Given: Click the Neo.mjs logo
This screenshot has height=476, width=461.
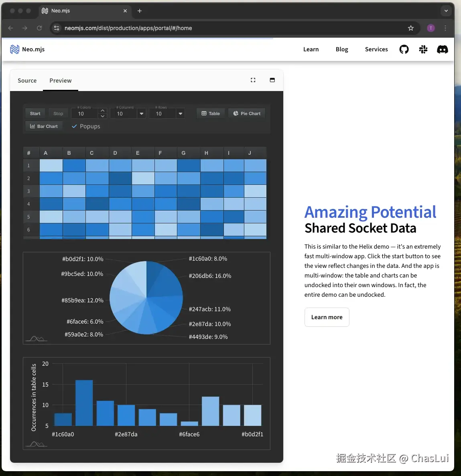Looking at the screenshot, I should click(27, 49).
